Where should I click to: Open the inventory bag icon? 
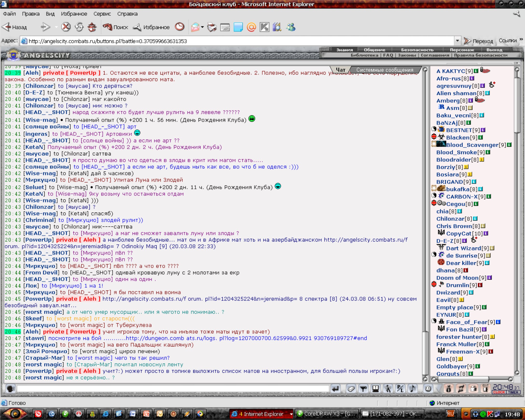click(x=449, y=389)
